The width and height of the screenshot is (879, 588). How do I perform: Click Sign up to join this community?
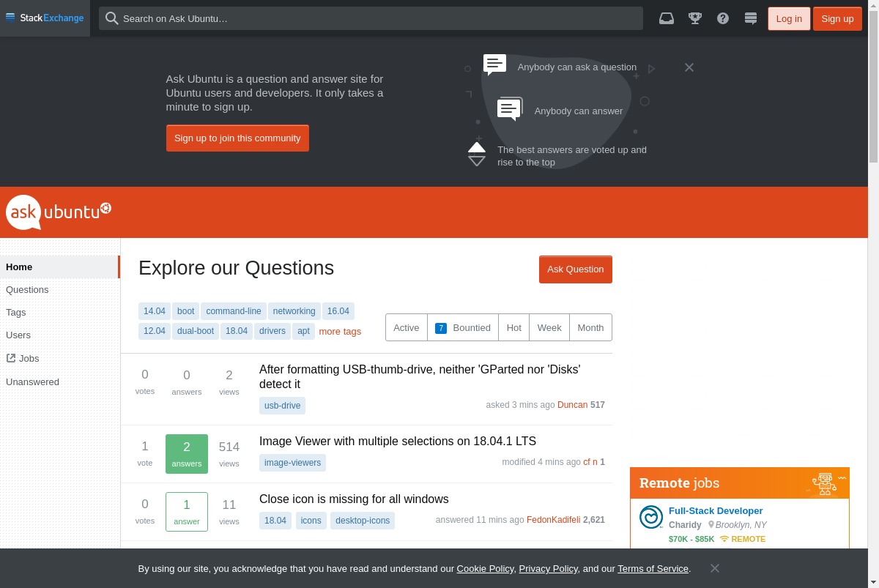[237, 138]
